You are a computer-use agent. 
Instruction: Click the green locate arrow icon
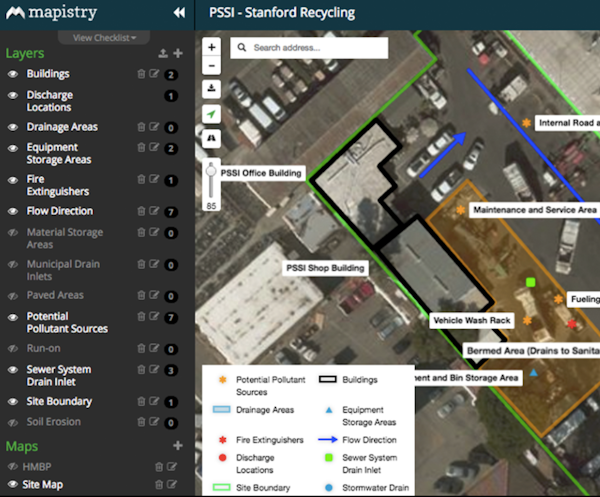pyautogui.click(x=212, y=114)
